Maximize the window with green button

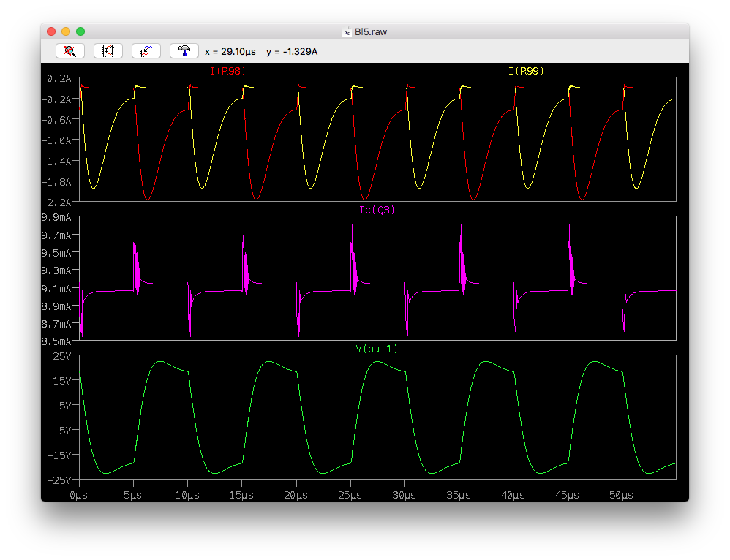[x=80, y=31]
